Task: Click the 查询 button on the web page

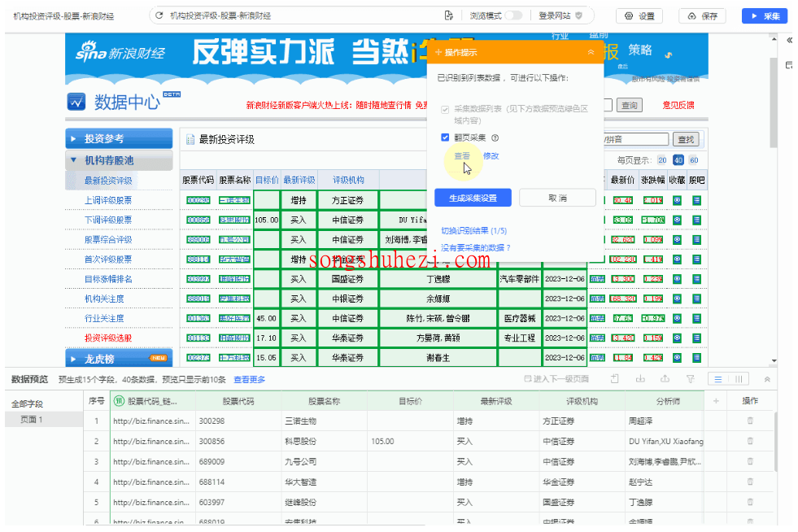Action: 629,106
